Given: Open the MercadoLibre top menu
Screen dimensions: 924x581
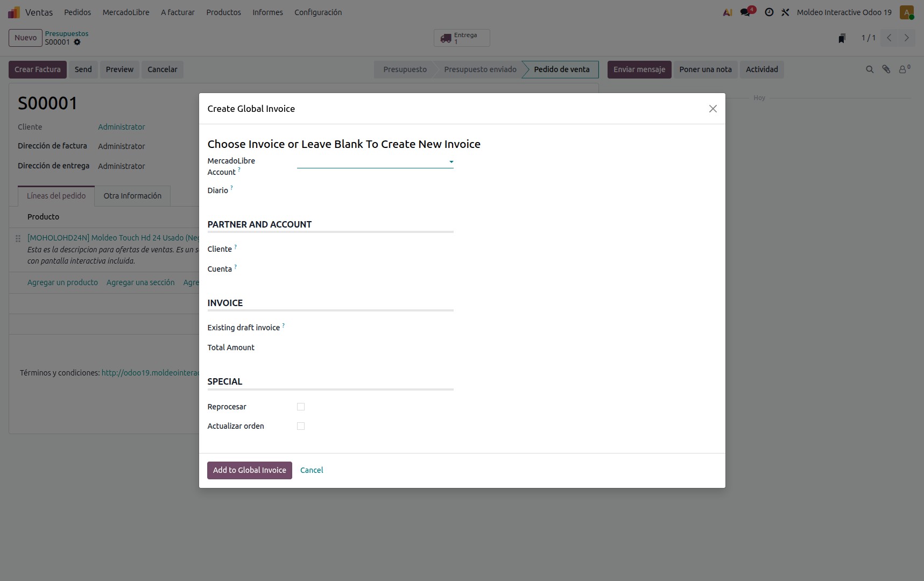Looking at the screenshot, I should point(126,12).
